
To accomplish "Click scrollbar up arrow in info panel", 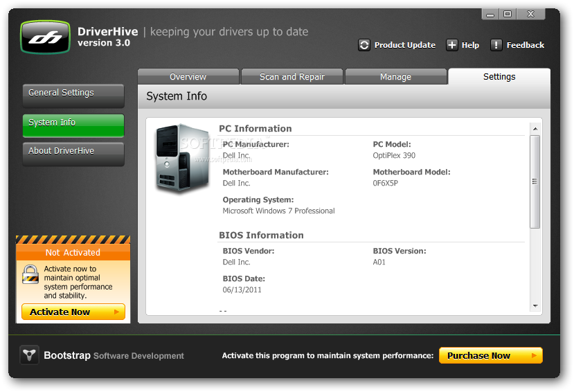I will [x=535, y=128].
